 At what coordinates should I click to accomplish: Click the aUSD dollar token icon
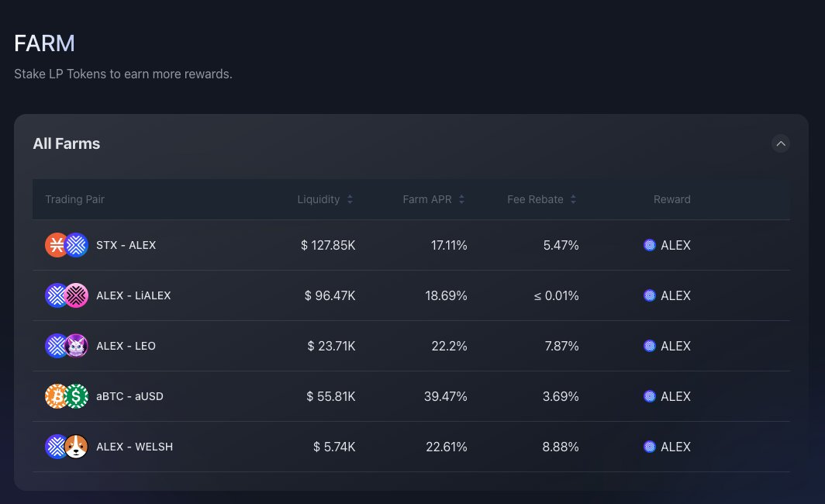point(76,396)
